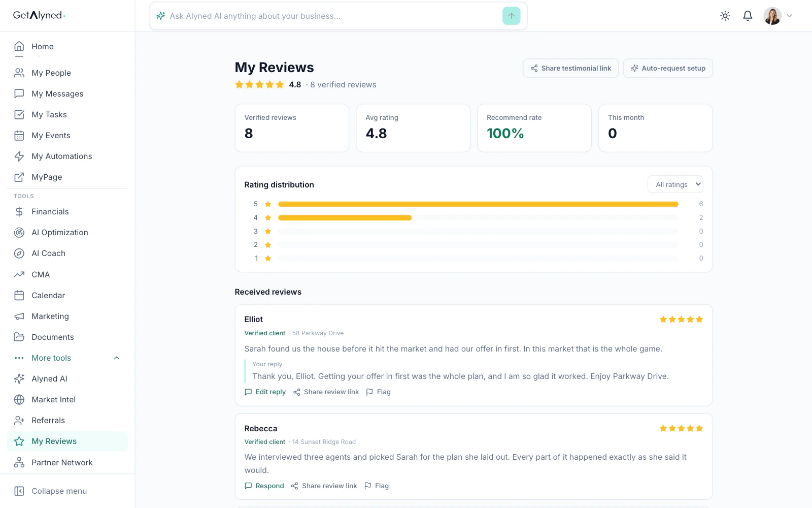Click the 5-star rating distribution bar

(x=478, y=204)
